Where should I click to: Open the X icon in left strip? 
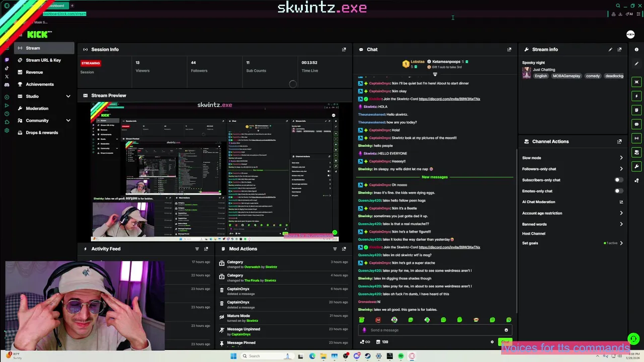click(7, 77)
